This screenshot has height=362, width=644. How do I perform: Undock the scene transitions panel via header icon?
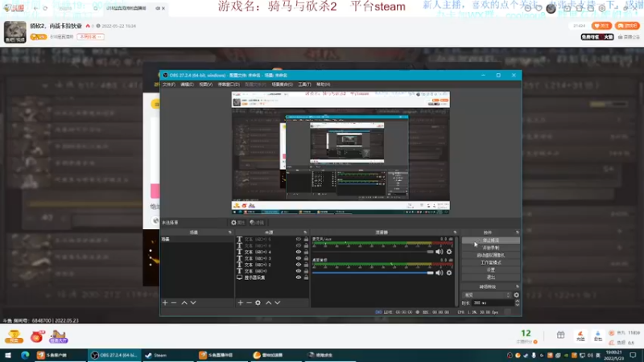tap(517, 286)
